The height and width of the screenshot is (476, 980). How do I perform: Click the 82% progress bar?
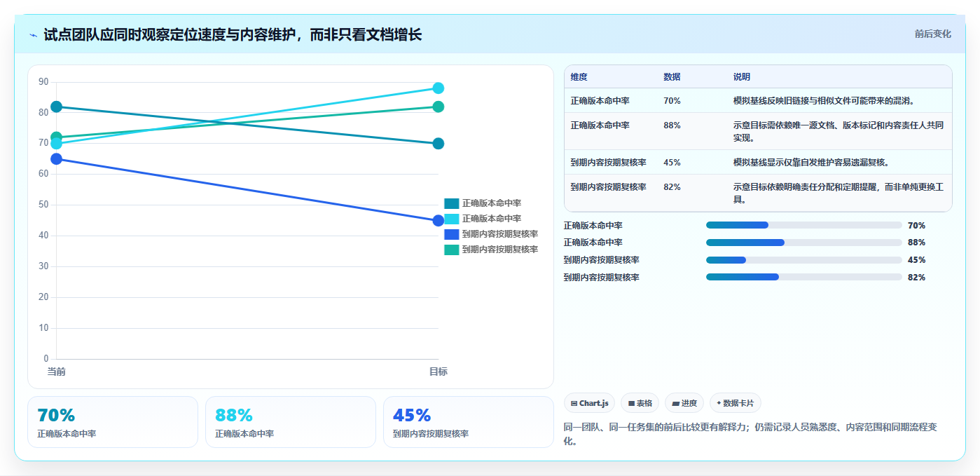pyautogui.click(x=804, y=277)
